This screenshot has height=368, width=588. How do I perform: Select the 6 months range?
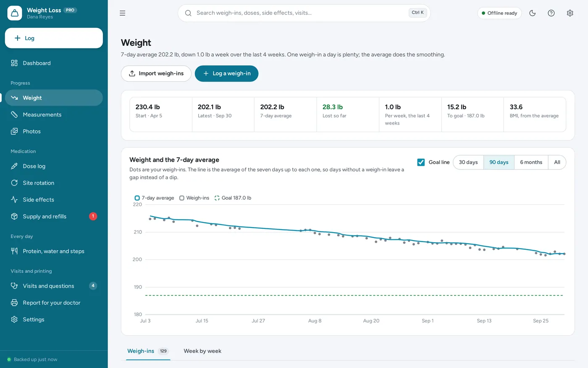coord(531,162)
